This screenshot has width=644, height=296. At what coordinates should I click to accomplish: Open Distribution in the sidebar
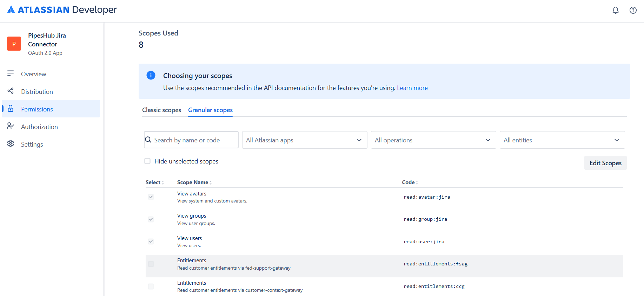[51, 91]
